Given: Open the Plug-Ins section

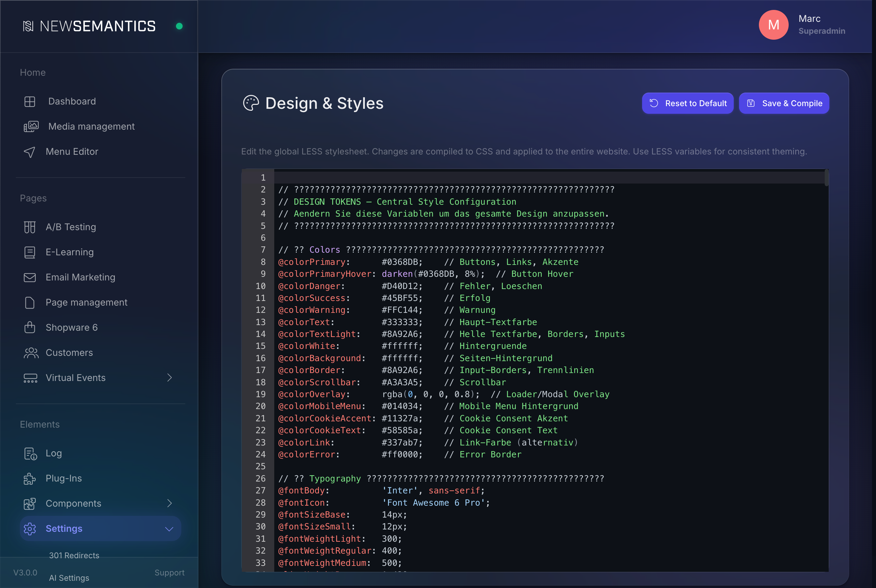Looking at the screenshot, I should click(x=64, y=478).
